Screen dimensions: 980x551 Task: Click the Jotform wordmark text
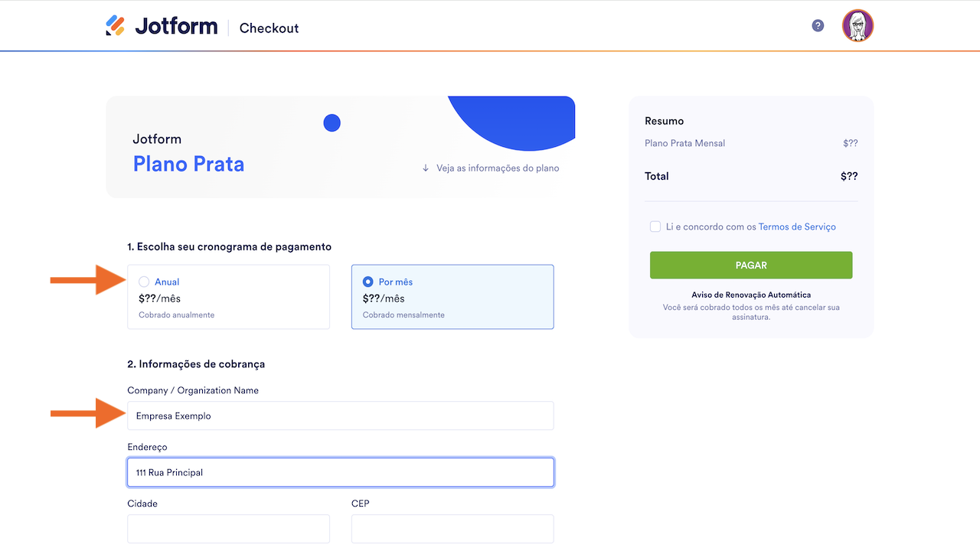[176, 26]
